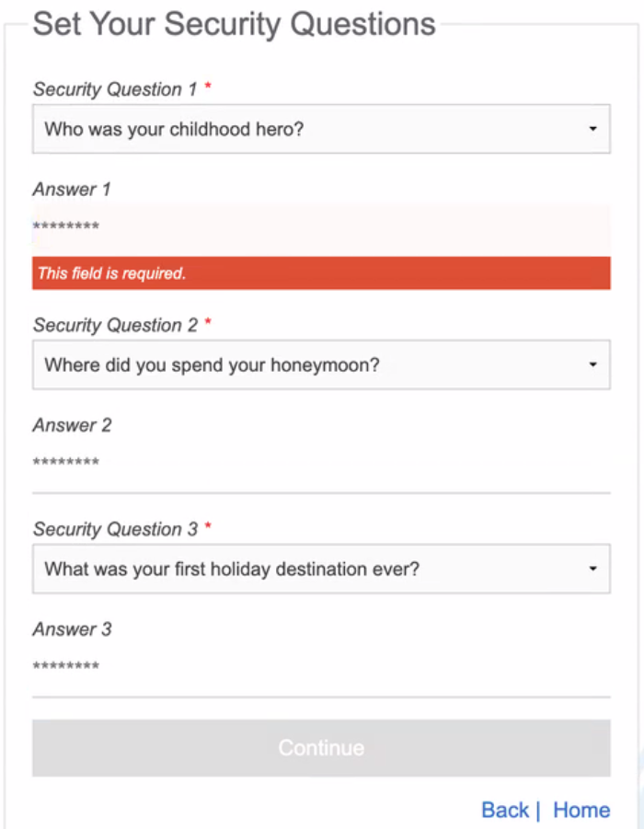The width and height of the screenshot is (644, 829).
Task: Focus the Answer 3 input field
Action: click(x=321, y=668)
